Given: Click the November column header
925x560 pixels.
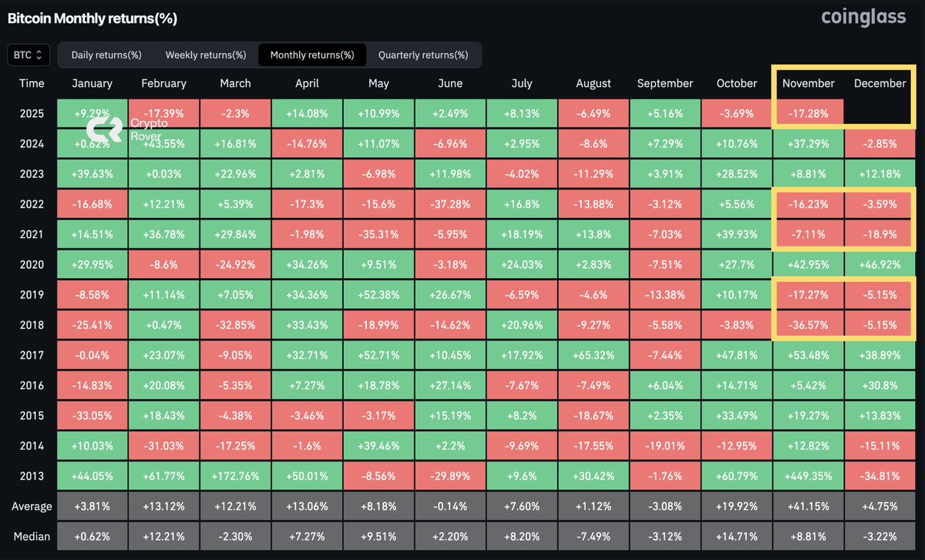Looking at the screenshot, I should 808,83.
